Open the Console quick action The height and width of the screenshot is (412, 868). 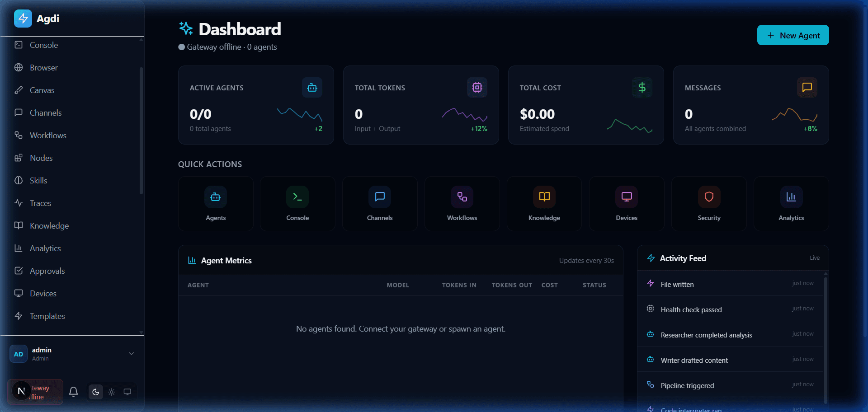[x=297, y=197]
